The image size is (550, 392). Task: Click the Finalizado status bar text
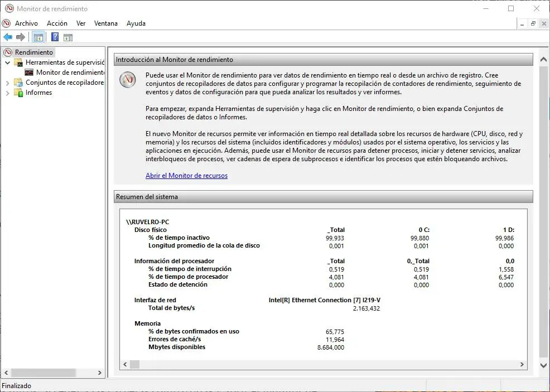[16, 386]
